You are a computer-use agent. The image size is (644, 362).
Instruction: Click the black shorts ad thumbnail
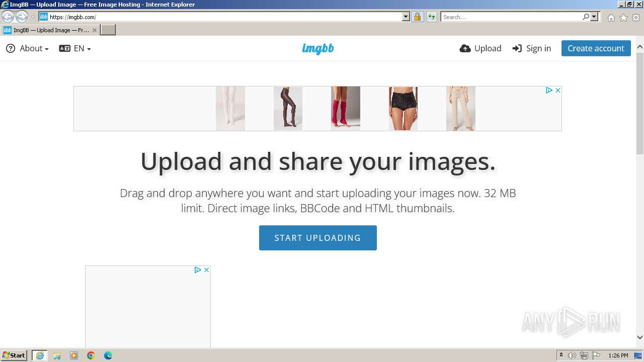pyautogui.click(x=403, y=109)
